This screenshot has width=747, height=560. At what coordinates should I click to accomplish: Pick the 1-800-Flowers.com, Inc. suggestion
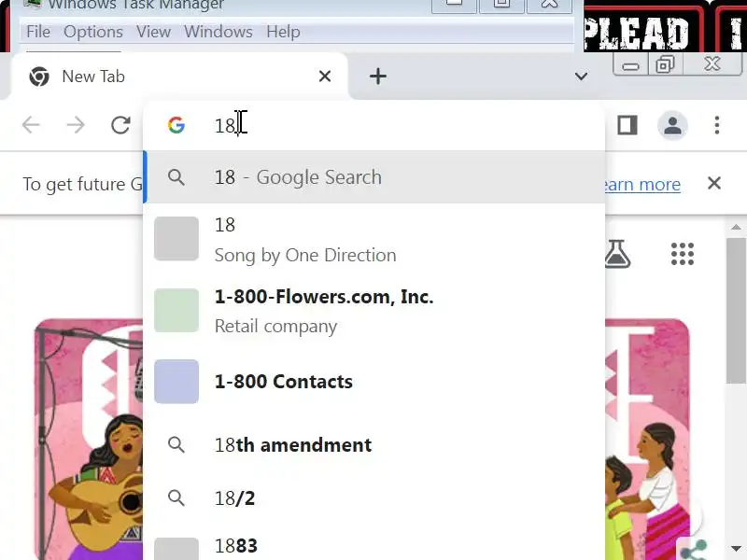374,311
